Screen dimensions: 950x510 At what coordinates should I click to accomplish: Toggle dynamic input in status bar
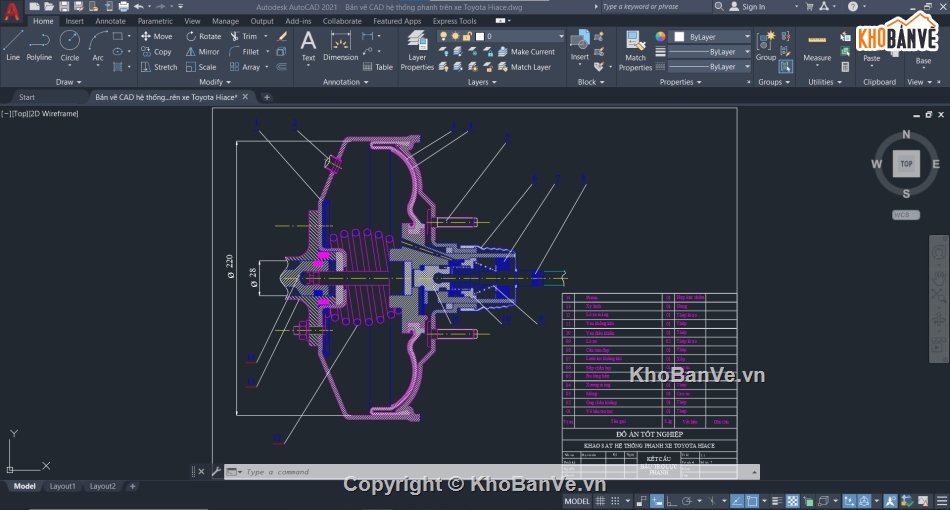point(657,501)
